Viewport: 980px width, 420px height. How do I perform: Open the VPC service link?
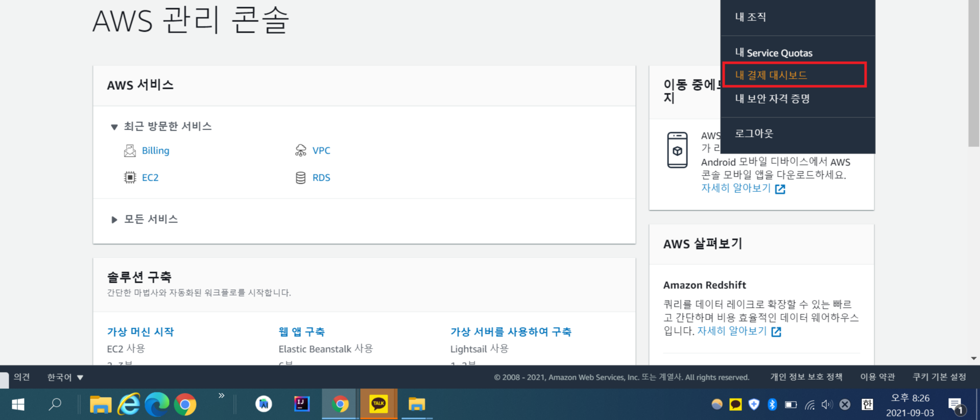click(321, 151)
